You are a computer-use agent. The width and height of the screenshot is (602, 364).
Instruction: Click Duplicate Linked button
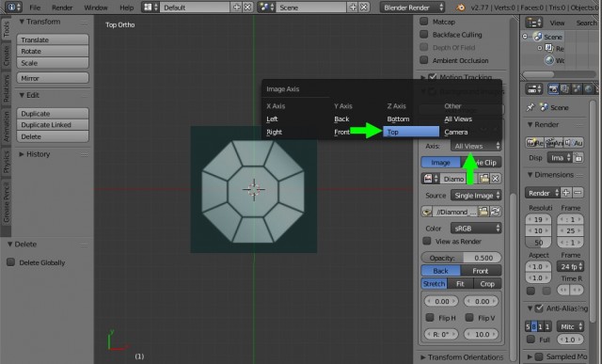(53, 125)
